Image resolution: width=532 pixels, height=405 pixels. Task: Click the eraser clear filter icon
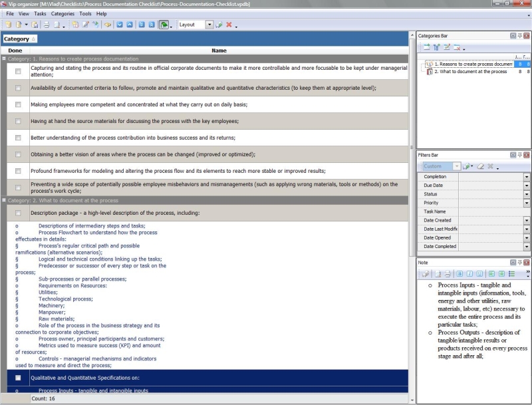(x=479, y=166)
